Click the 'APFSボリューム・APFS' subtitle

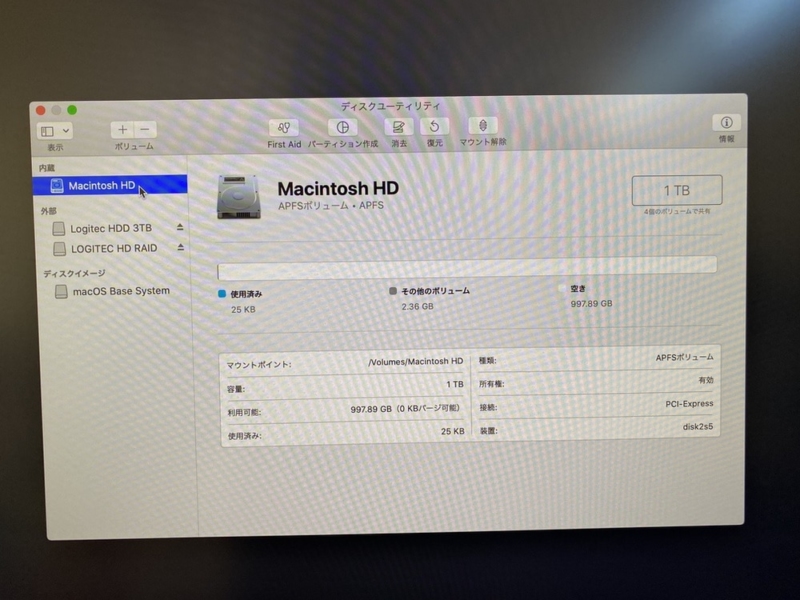[331, 206]
